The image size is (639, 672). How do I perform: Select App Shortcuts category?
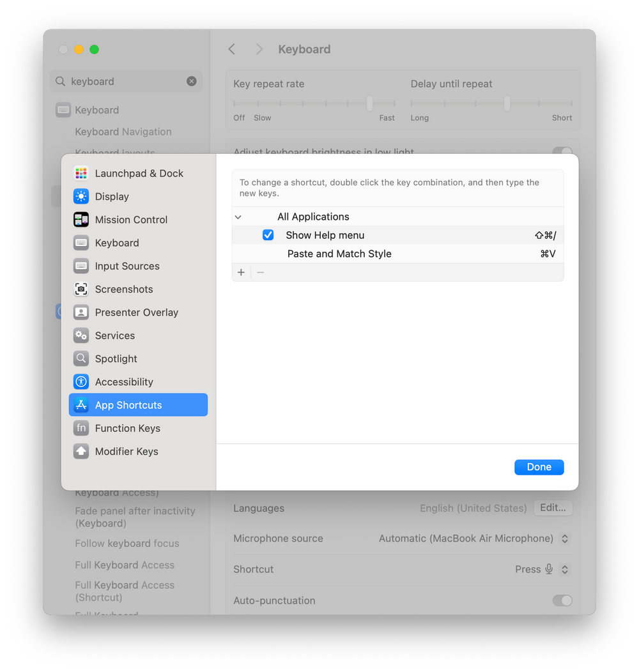(138, 404)
